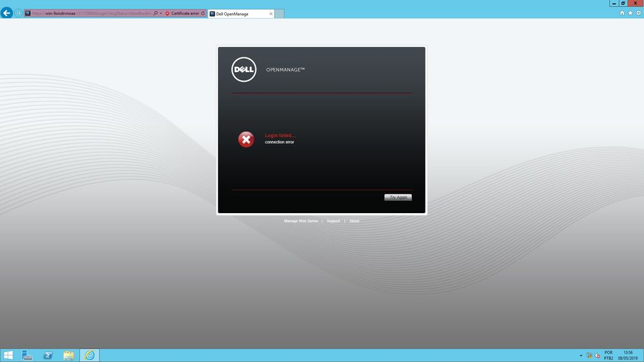This screenshot has height=362, width=644.
Task: Select the Dell OpenManage browser tab
Action: click(x=241, y=14)
